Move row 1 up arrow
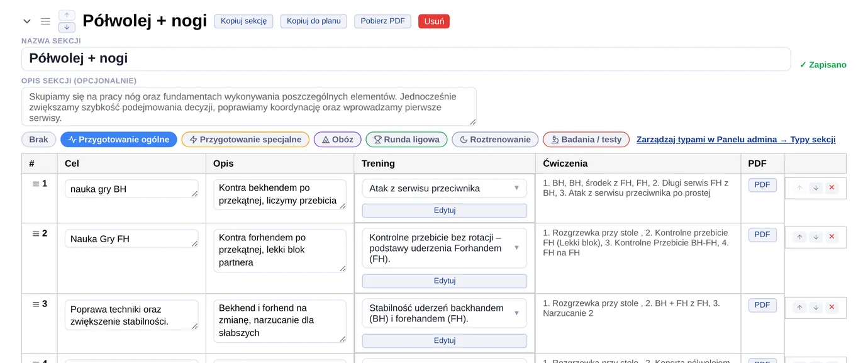The image size is (868, 363). point(799,187)
